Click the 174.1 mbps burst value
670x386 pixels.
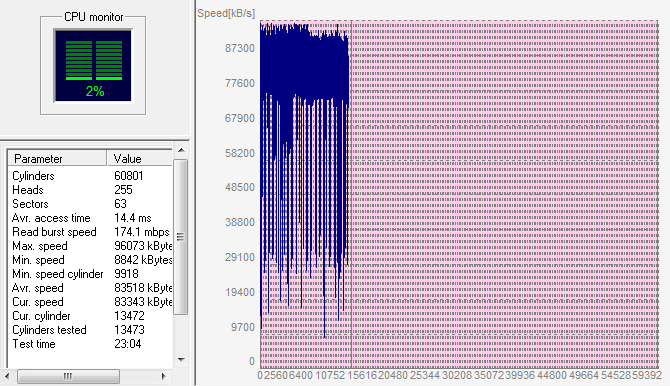[x=141, y=232]
